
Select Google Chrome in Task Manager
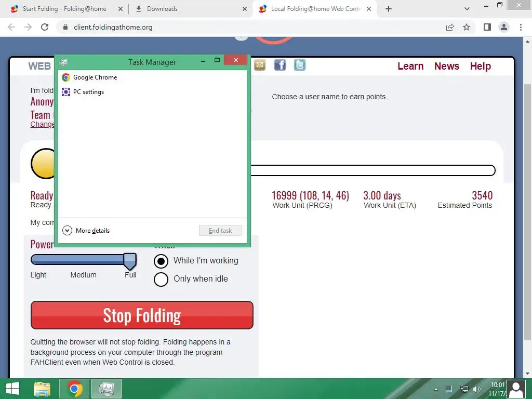152,77
